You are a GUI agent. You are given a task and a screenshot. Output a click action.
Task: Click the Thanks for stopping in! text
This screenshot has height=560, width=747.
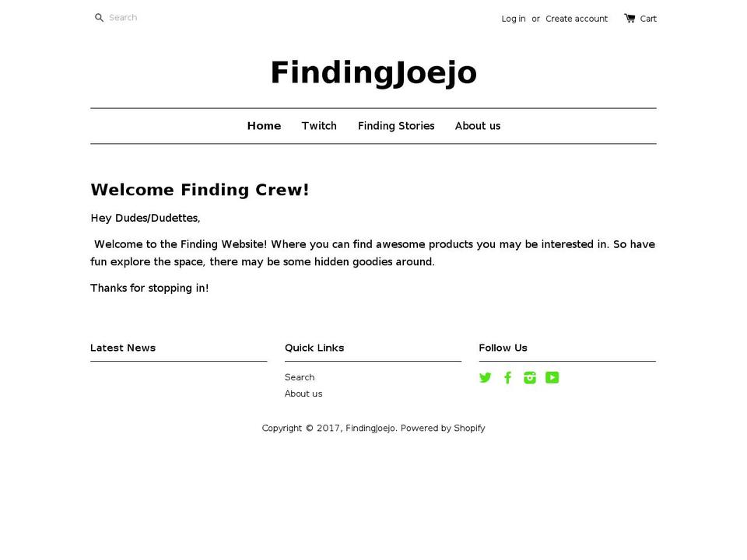149,288
